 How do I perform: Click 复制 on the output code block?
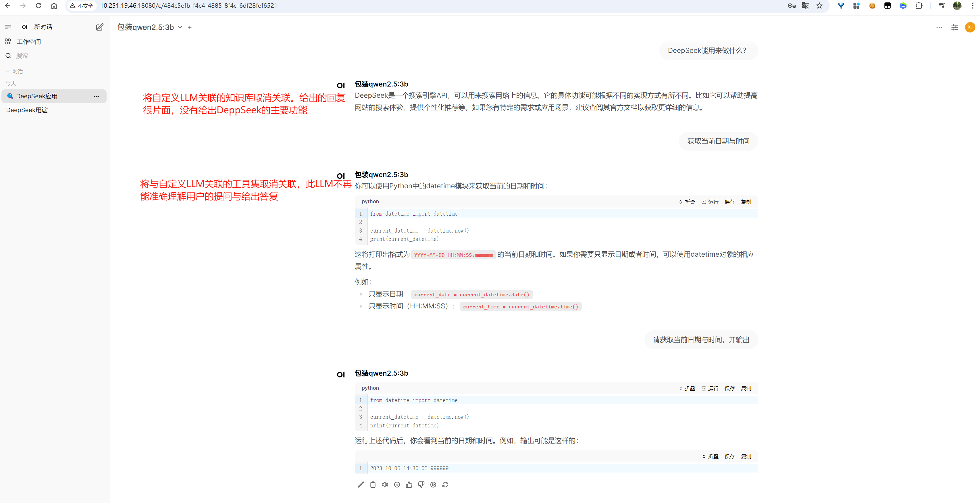[x=746, y=456]
